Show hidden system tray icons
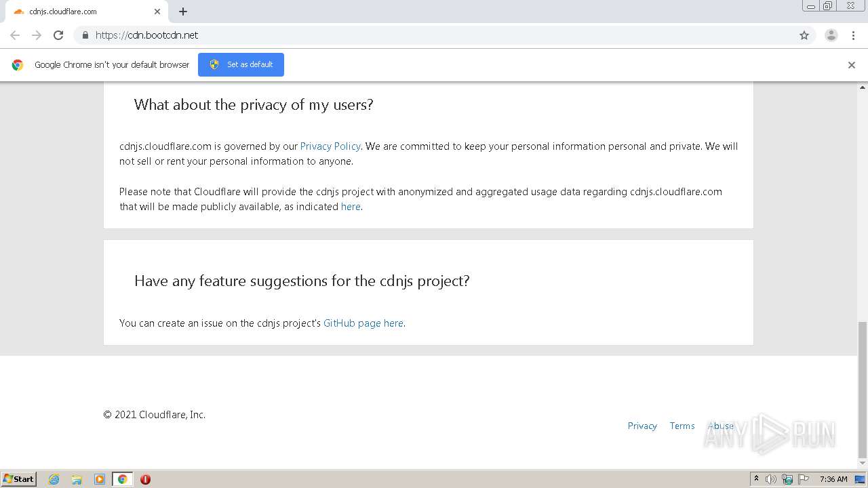The height and width of the screenshot is (488, 868). (756, 479)
